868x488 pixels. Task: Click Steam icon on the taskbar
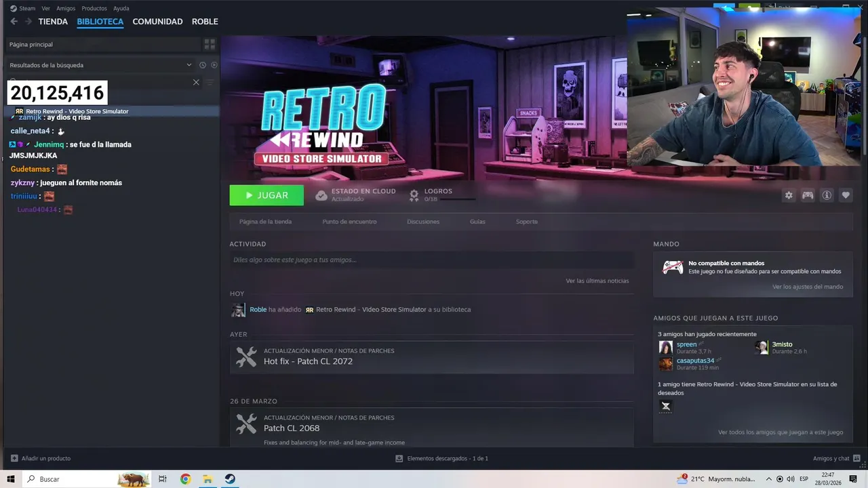(x=230, y=479)
